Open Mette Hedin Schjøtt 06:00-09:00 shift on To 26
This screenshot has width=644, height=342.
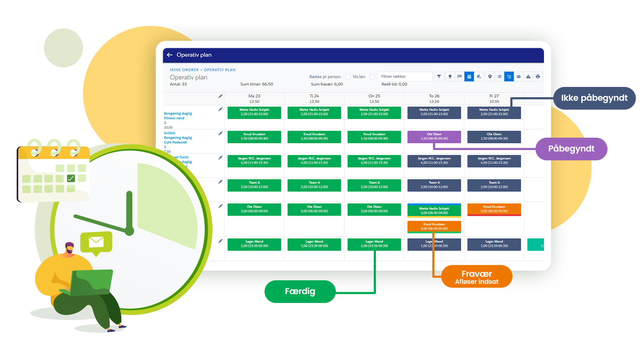click(x=434, y=210)
